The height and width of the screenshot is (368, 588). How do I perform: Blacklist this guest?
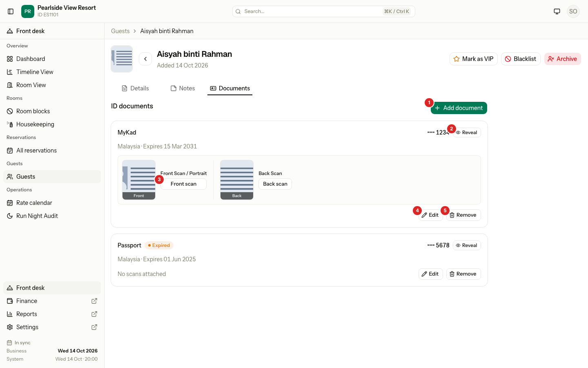pyautogui.click(x=521, y=59)
